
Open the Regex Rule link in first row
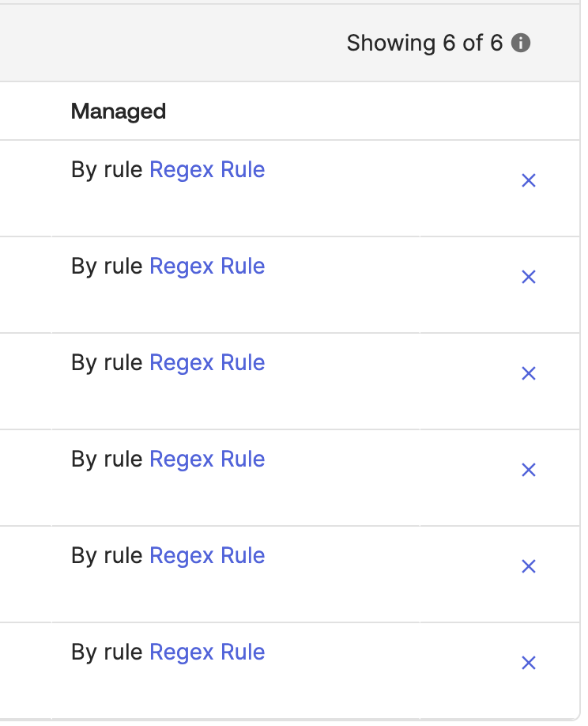tap(207, 170)
